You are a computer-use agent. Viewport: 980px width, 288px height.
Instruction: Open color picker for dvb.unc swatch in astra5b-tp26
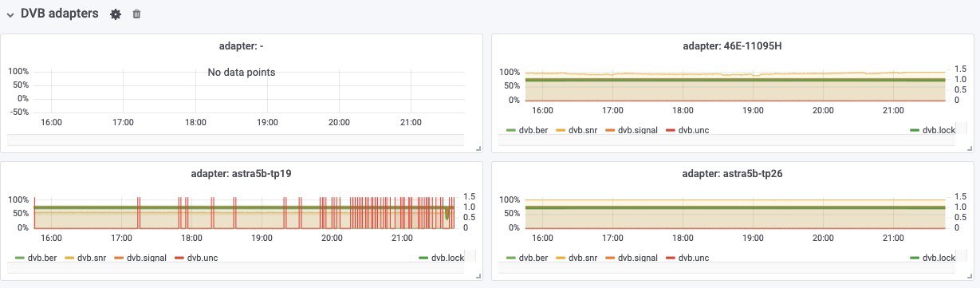[671, 258]
